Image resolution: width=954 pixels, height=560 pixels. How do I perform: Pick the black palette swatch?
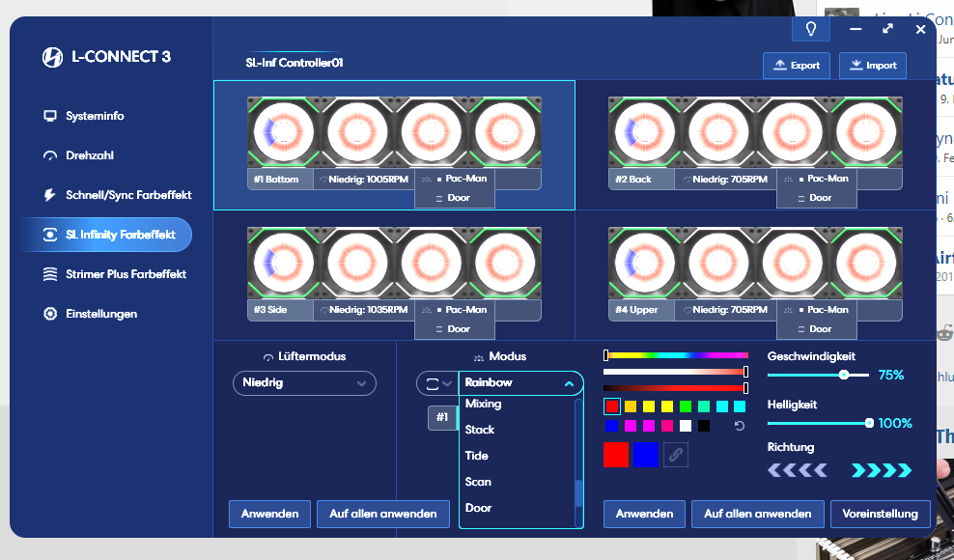click(x=703, y=426)
